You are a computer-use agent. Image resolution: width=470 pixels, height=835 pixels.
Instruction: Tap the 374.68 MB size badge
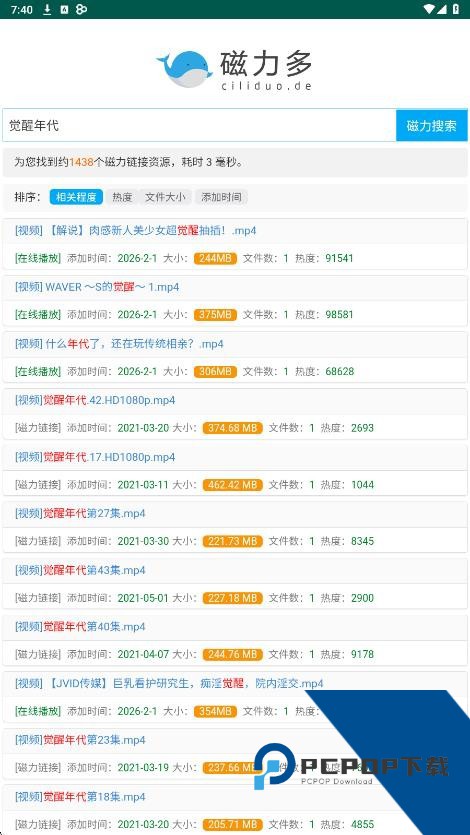[x=233, y=428]
